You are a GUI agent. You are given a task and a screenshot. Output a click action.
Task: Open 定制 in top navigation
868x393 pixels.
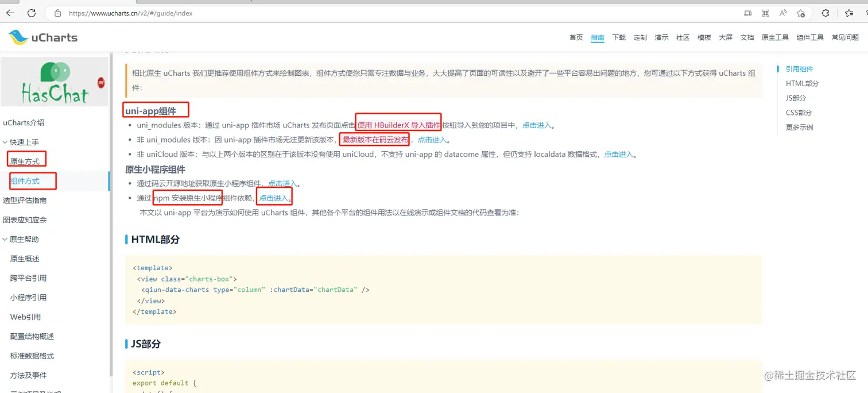click(x=640, y=37)
